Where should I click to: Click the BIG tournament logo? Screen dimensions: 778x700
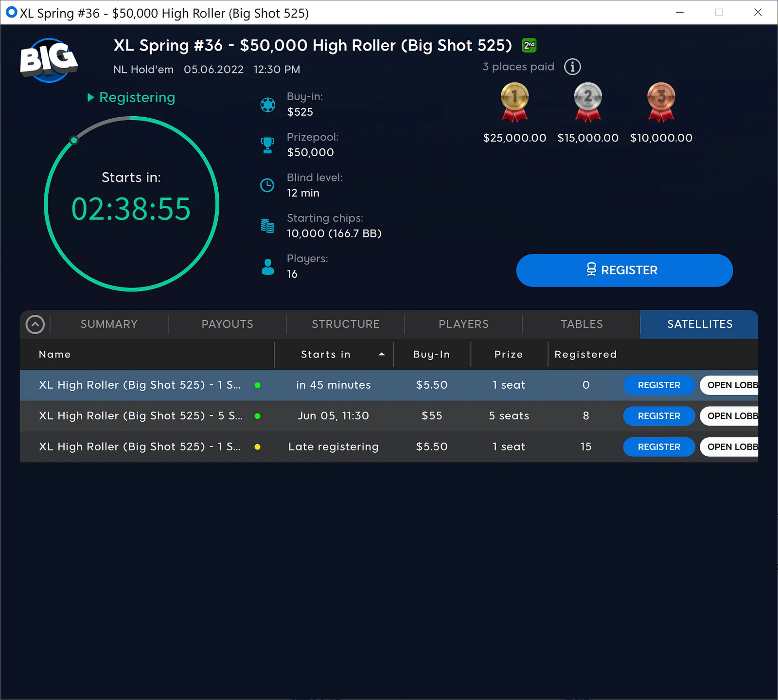[x=49, y=59]
